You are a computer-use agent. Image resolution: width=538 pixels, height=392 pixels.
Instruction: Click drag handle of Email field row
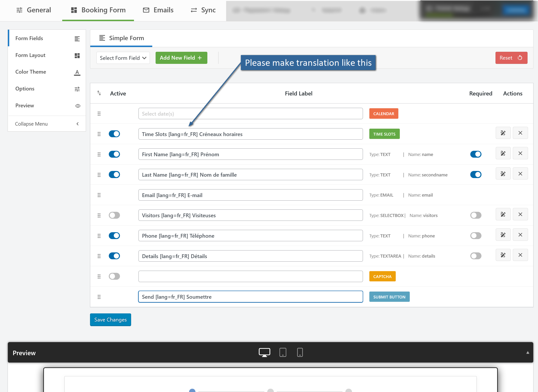[x=99, y=195]
